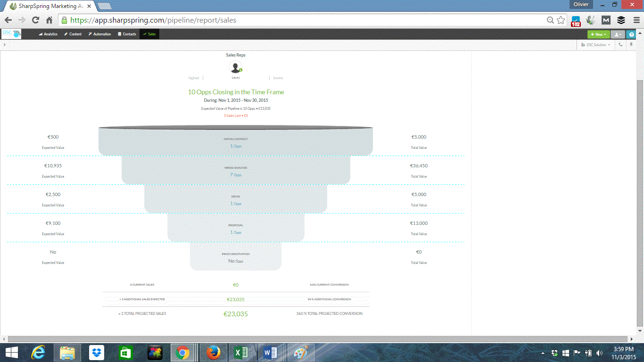644x362 pixels.
Task: Select the Content pencil icon
Action: click(66, 34)
